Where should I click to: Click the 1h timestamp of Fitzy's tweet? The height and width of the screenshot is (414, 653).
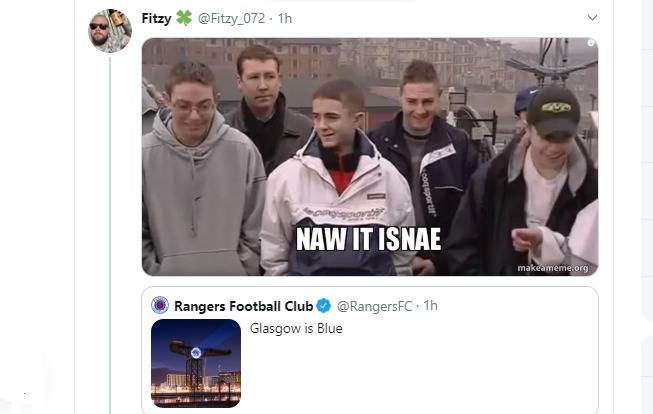(x=285, y=18)
